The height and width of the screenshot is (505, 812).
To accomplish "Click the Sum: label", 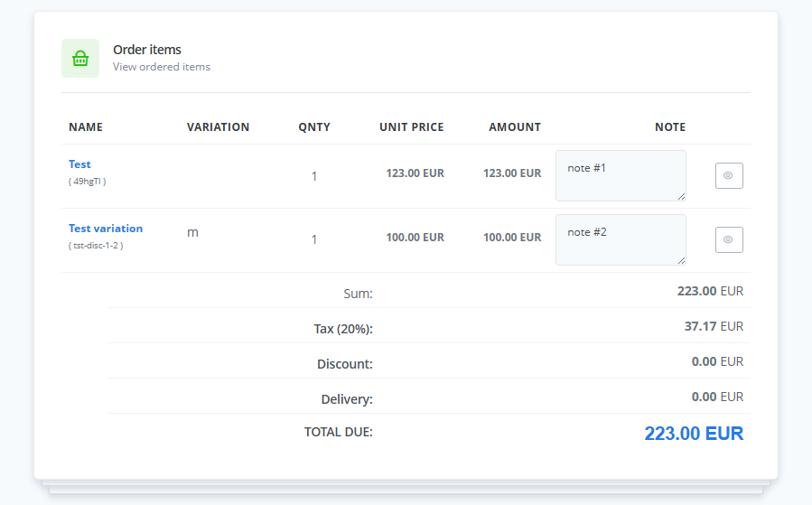I will (359, 294).
